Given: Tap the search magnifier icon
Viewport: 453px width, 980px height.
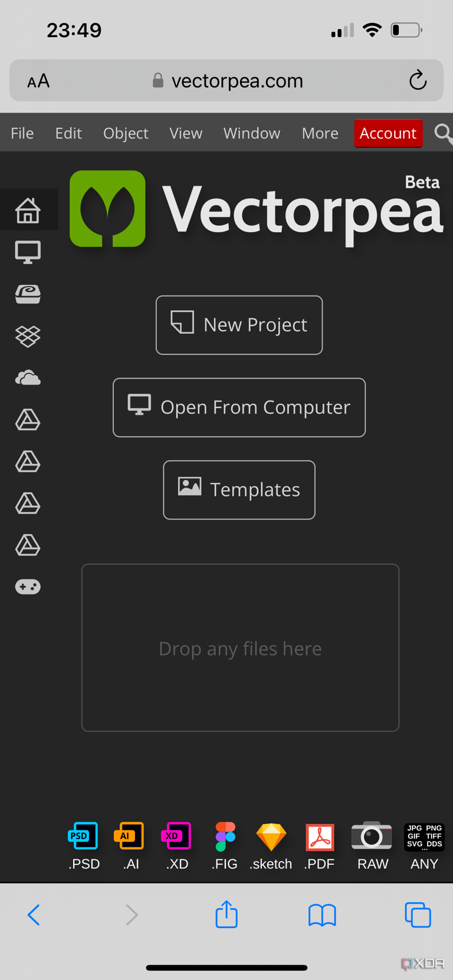Looking at the screenshot, I should click(x=443, y=133).
